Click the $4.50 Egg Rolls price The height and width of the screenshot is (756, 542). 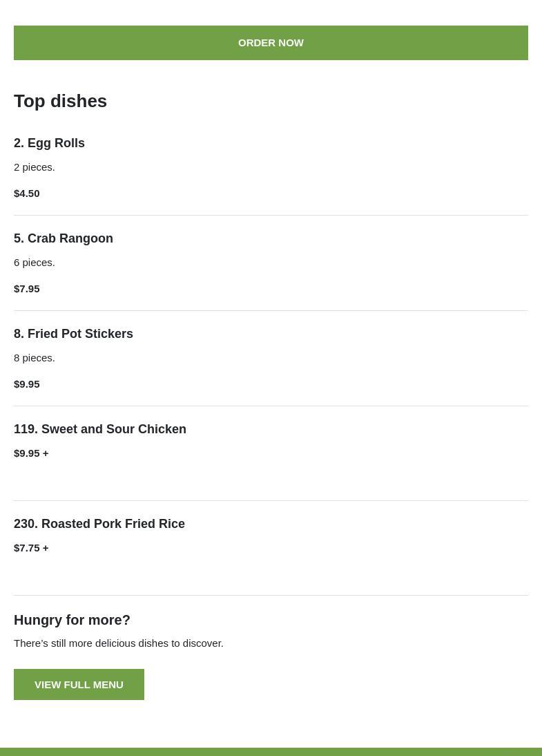(27, 193)
